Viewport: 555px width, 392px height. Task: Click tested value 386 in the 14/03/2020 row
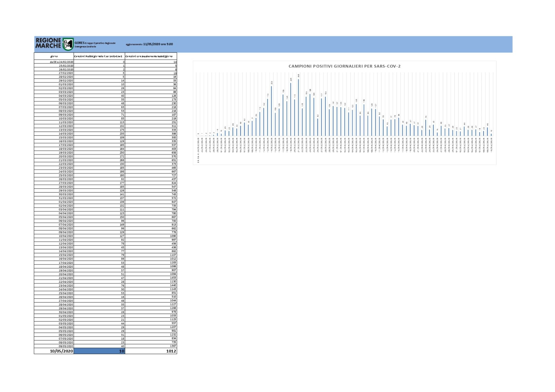tap(151, 134)
